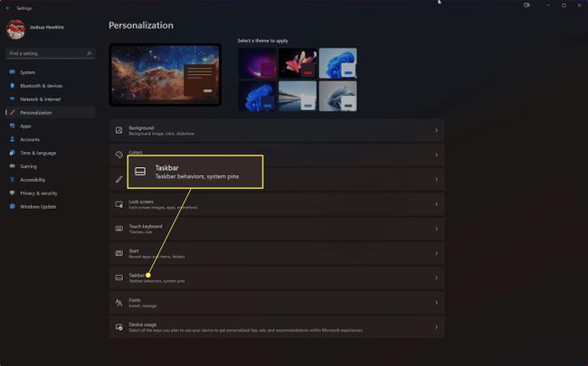Apply the light blue bloom theme
The height and width of the screenshot is (366, 588).
click(338, 63)
